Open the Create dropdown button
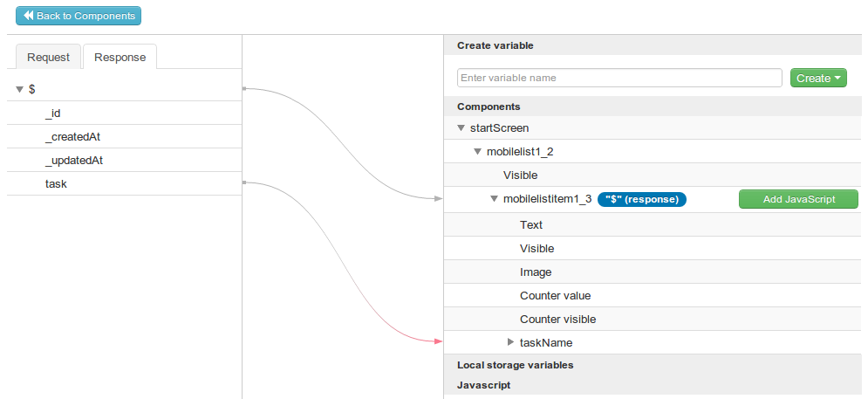 click(818, 78)
